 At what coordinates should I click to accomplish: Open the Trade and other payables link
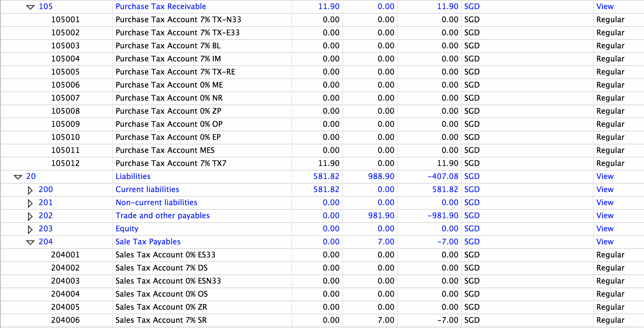tap(163, 216)
